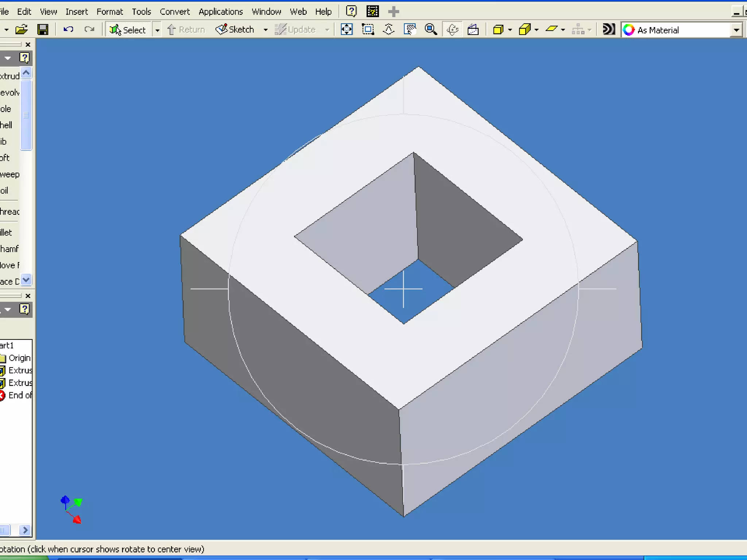The height and width of the screenshot is (560, 747).
Task: Click the Look At view icon
Action: point(473,30)
